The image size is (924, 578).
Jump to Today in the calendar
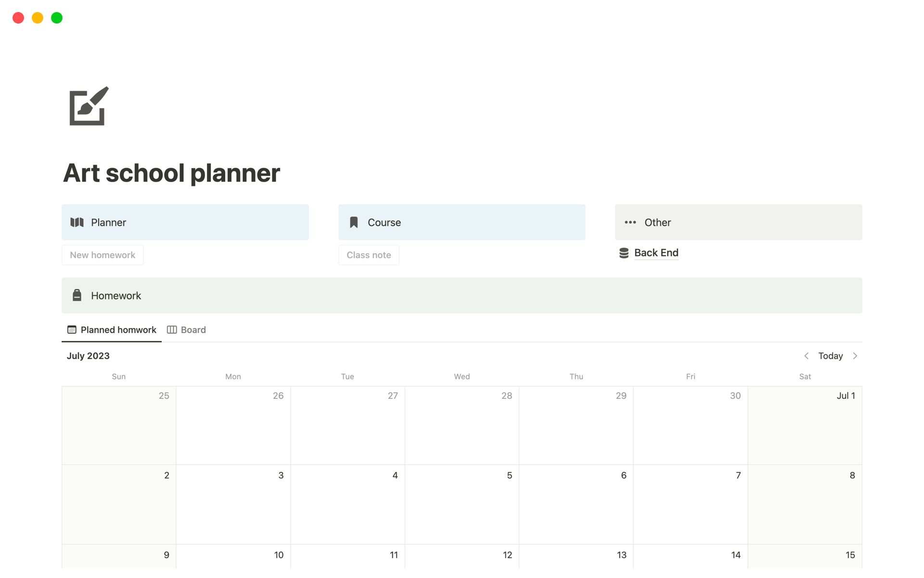pos(830,356)
